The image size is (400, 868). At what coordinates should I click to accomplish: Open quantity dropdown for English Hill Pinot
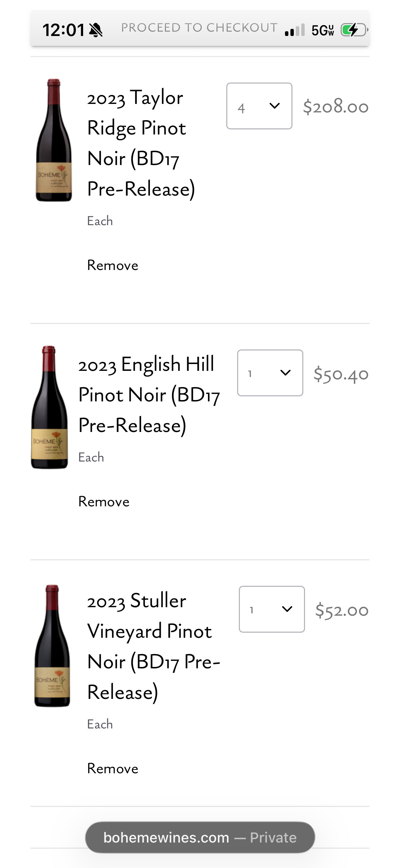(x=270, y=373)
